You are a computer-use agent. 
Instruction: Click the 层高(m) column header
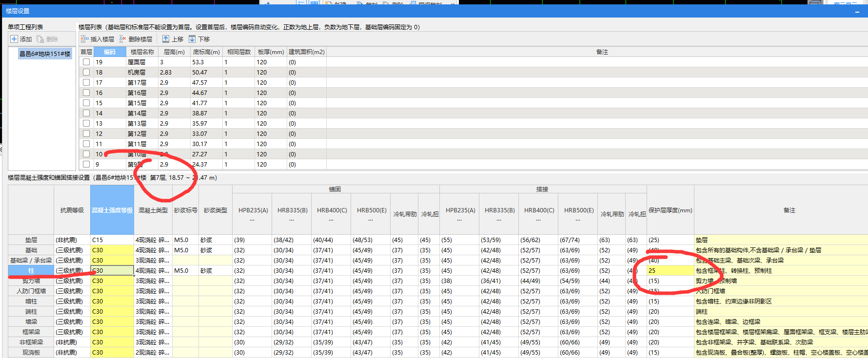tap(174, 52)
